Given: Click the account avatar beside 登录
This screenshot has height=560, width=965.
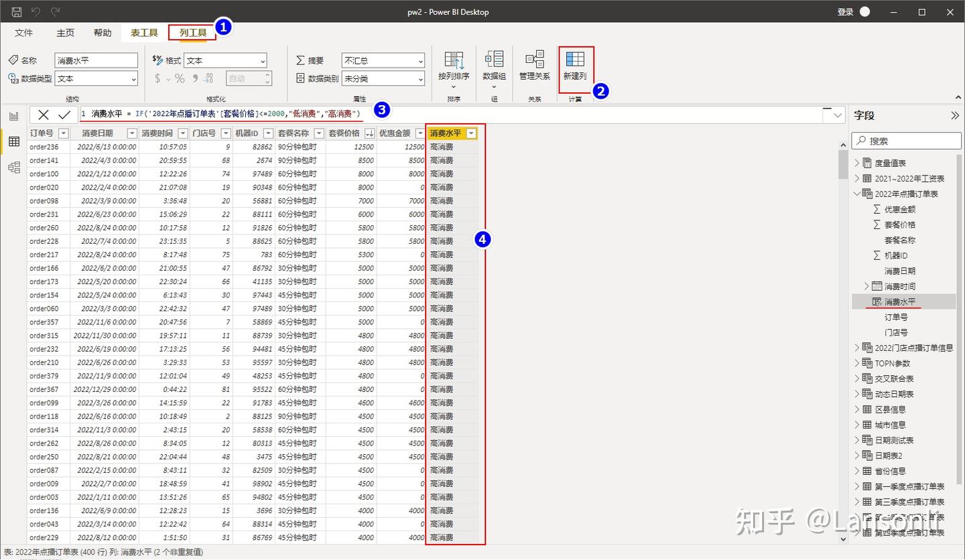Looking at the screenshot, I should [x=864, y=12].
